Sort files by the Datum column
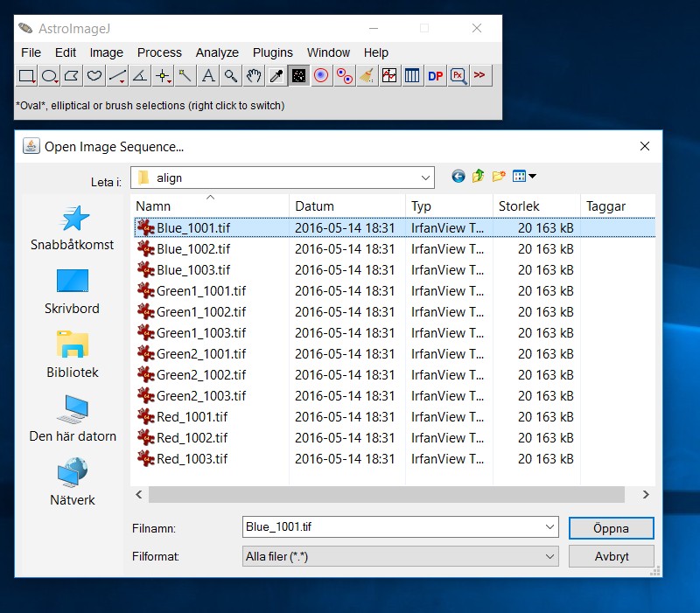The image size is (700, 613). [347, 205]
